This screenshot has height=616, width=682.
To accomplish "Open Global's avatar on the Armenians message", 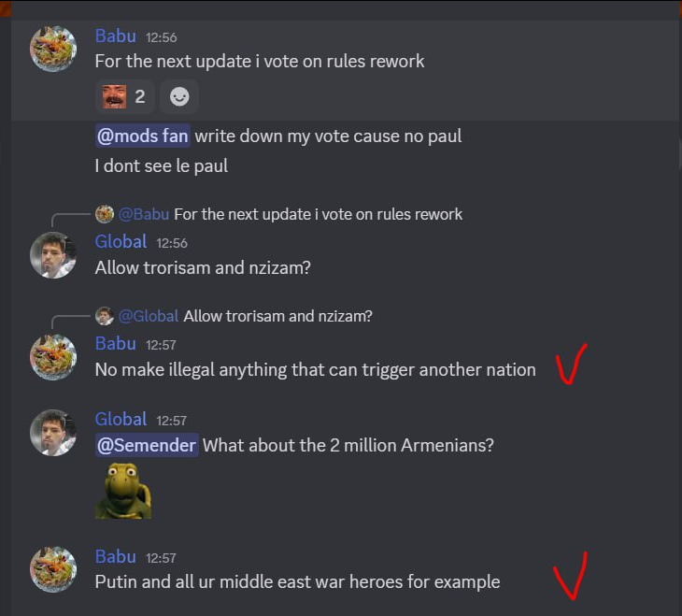I will (x=53, y=432).
